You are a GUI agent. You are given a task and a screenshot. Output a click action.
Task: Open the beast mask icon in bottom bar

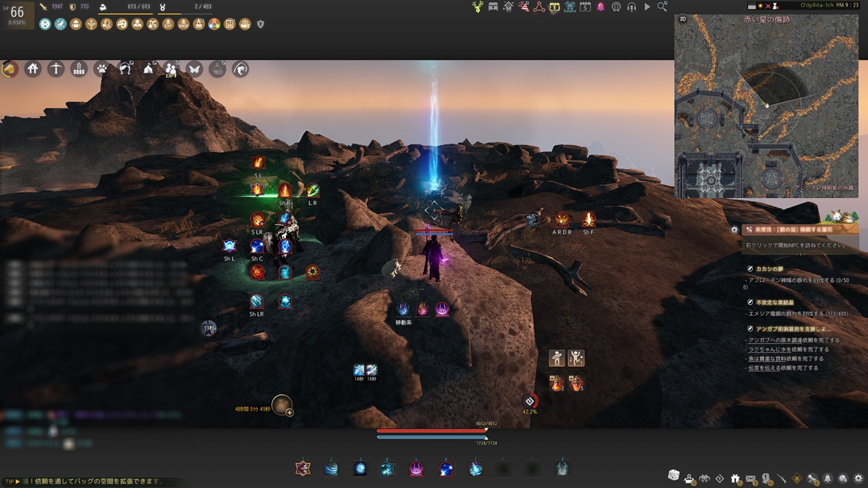click(705, 479)
